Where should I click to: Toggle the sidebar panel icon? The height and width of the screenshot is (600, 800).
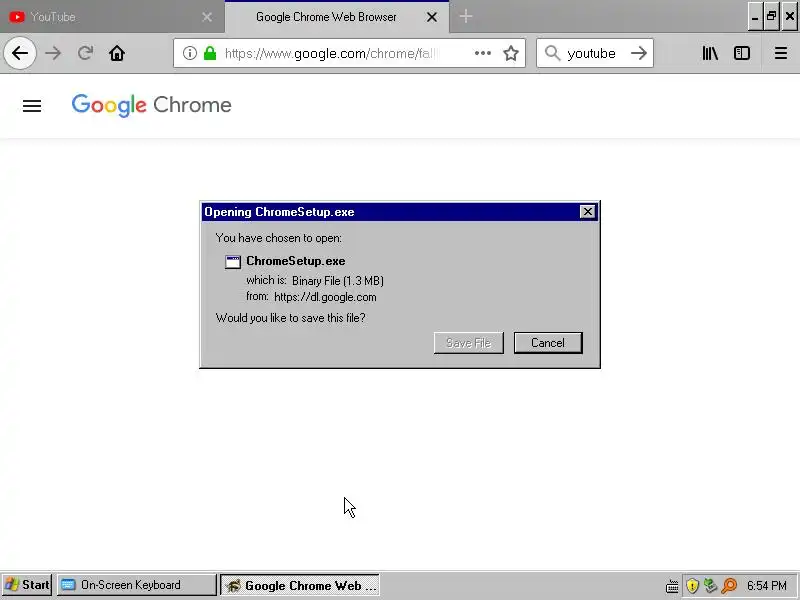pyautogui.click(x=741, y=53)
